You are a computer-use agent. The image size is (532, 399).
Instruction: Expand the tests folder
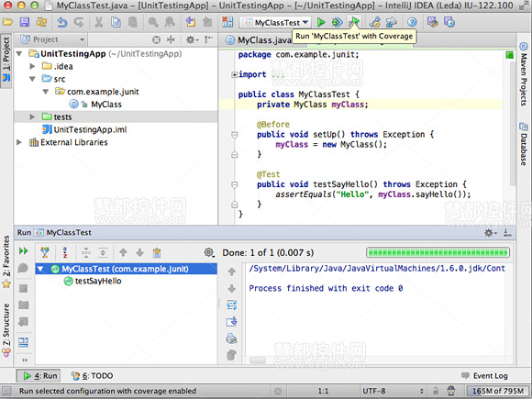[33, 116]
